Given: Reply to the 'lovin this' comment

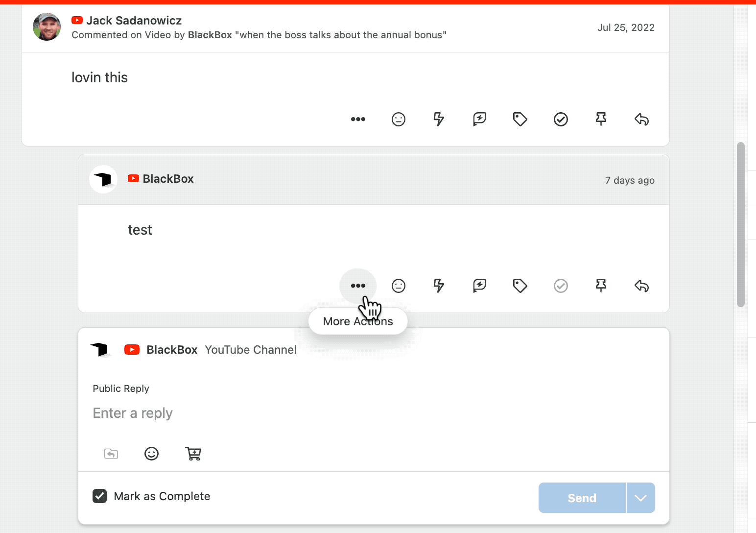Looking at the screenshot, I should point(641,119).
